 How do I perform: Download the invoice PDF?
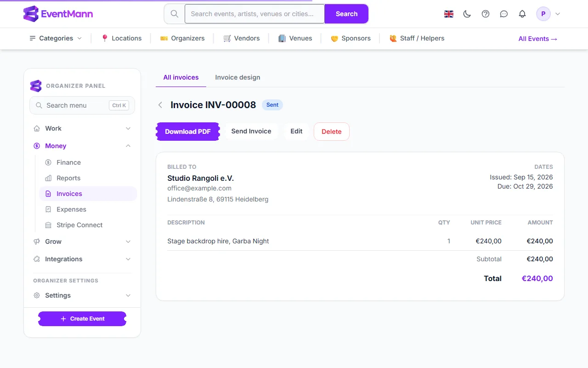(188, 132)
